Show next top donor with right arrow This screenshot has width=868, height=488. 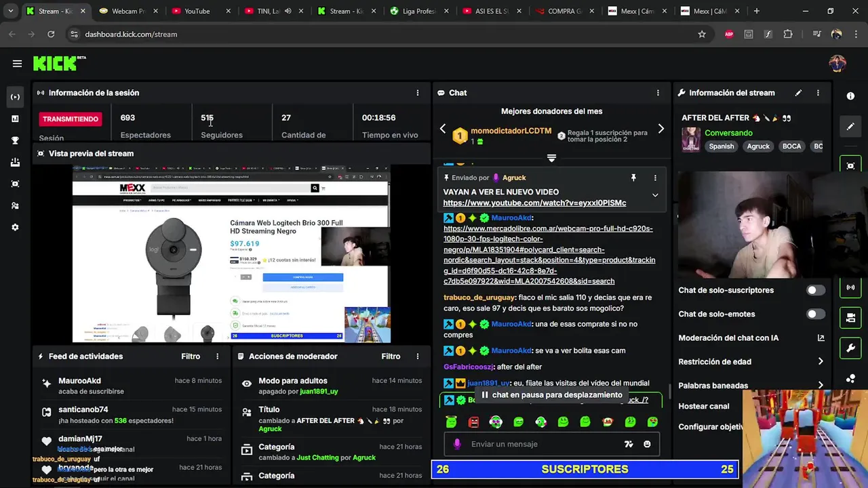pos(661,129)
